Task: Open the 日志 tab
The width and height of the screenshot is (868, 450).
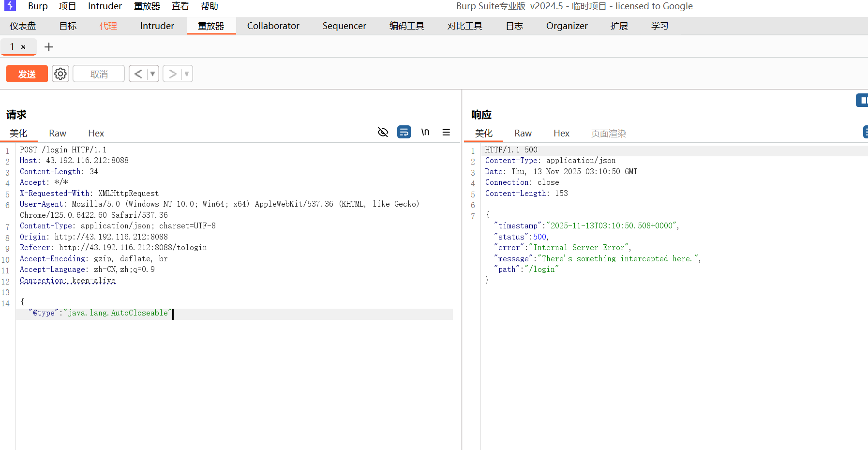Action: pos(514,26)
